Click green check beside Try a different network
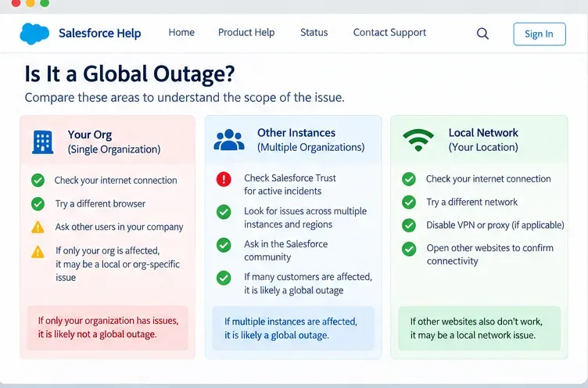This screenshot has width=588, height=388. click(x=409, y=203)
